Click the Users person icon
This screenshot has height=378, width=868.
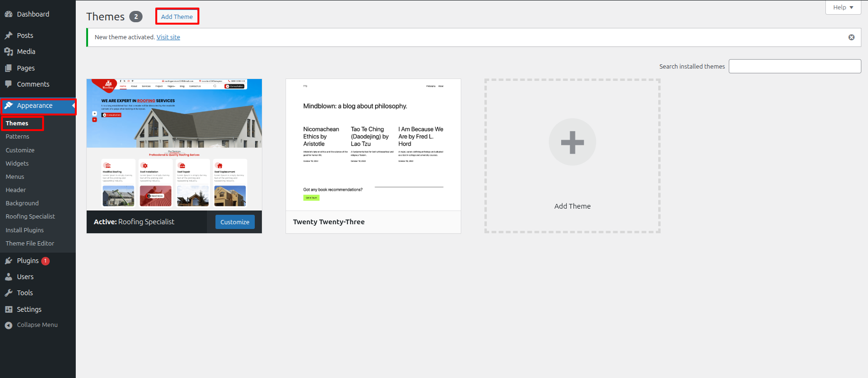pos(9,277)
